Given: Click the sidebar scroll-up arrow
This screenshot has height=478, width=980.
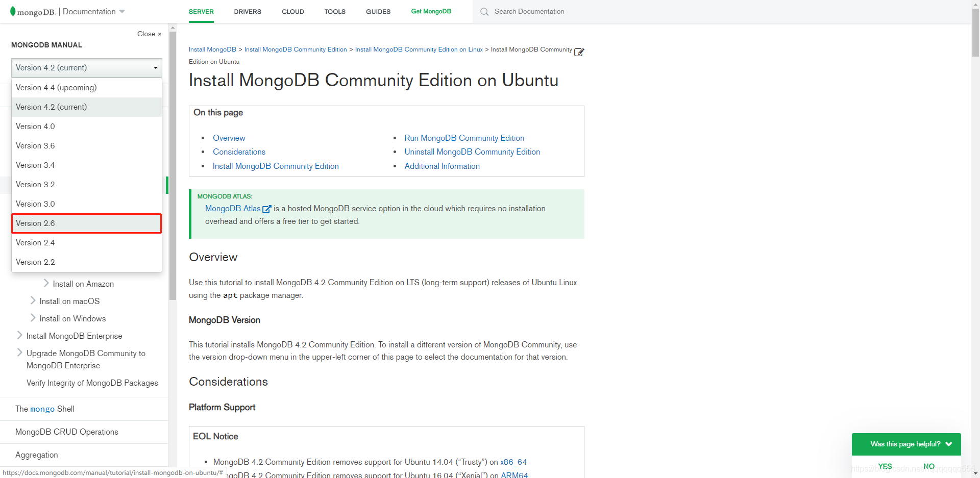Looking at the screenshot, I should [173, 28].
